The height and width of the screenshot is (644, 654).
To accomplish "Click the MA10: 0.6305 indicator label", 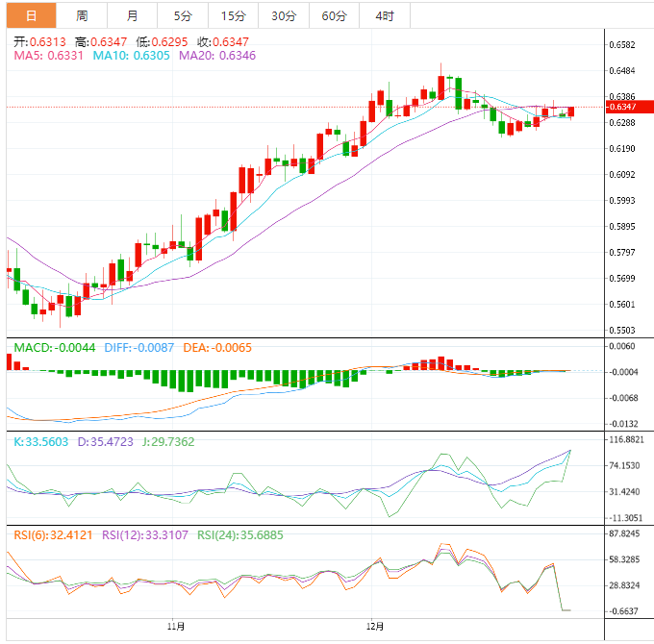I will 133,57.
